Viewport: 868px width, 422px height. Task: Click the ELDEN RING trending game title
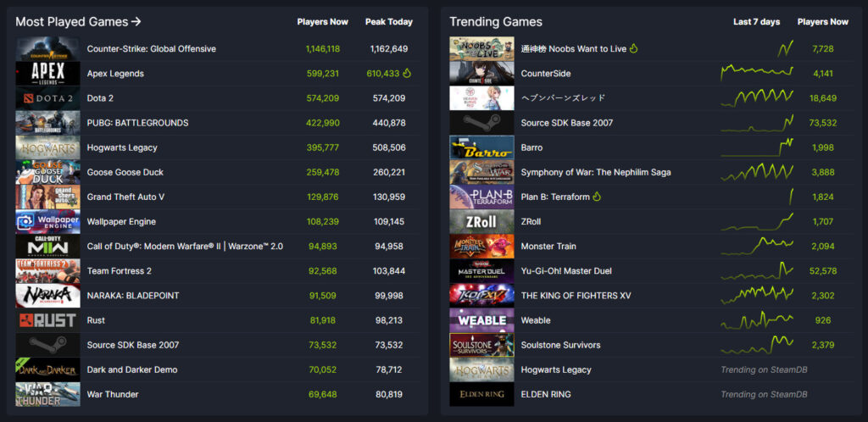pyautogui.click(x=545, y=394)
